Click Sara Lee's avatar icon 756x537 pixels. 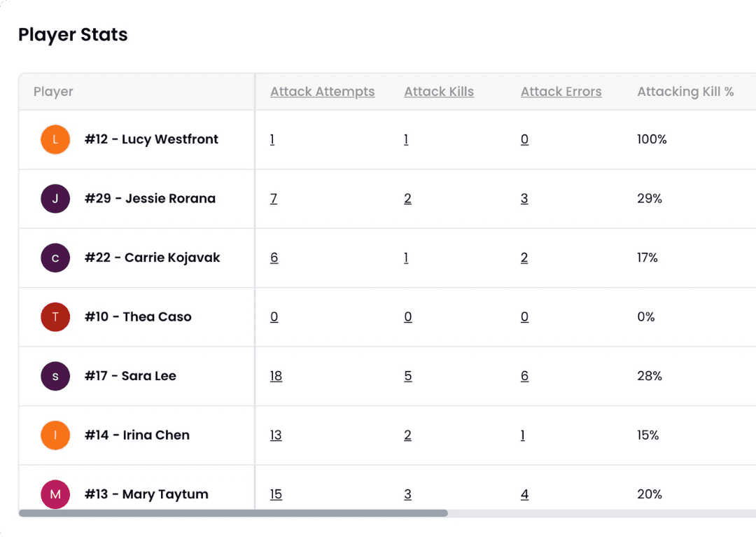(x=55, y=376)
